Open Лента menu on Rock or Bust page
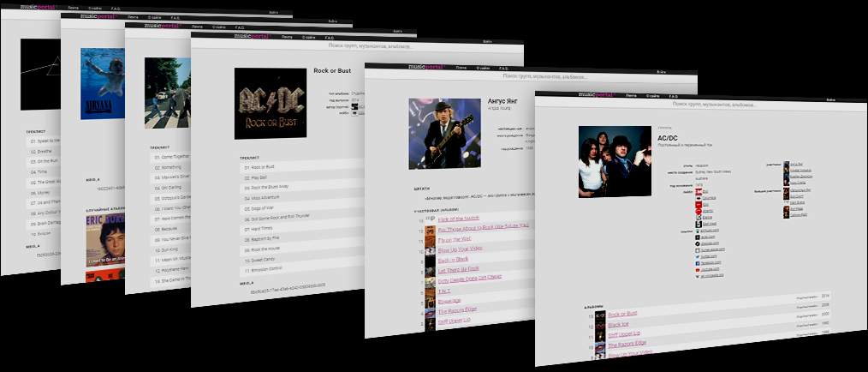The image size is (868, 372). (x=287, y=37)
